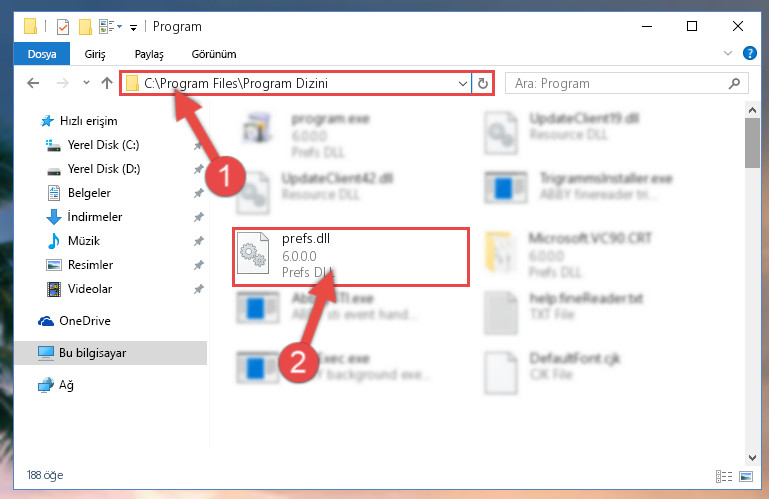This screenshot has width=769, height=499.
Task: Select the prefs.dll file name
Action: click(306, 238)
